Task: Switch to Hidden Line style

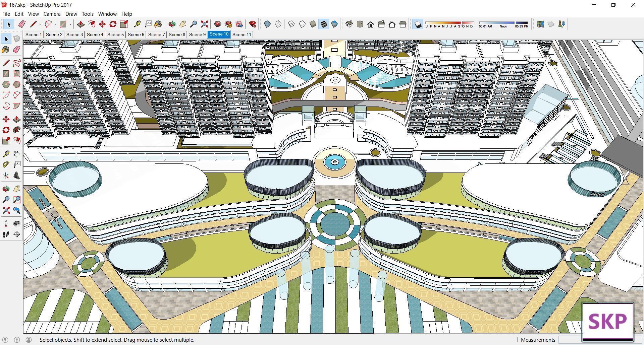Action: (x=302, y=24)
